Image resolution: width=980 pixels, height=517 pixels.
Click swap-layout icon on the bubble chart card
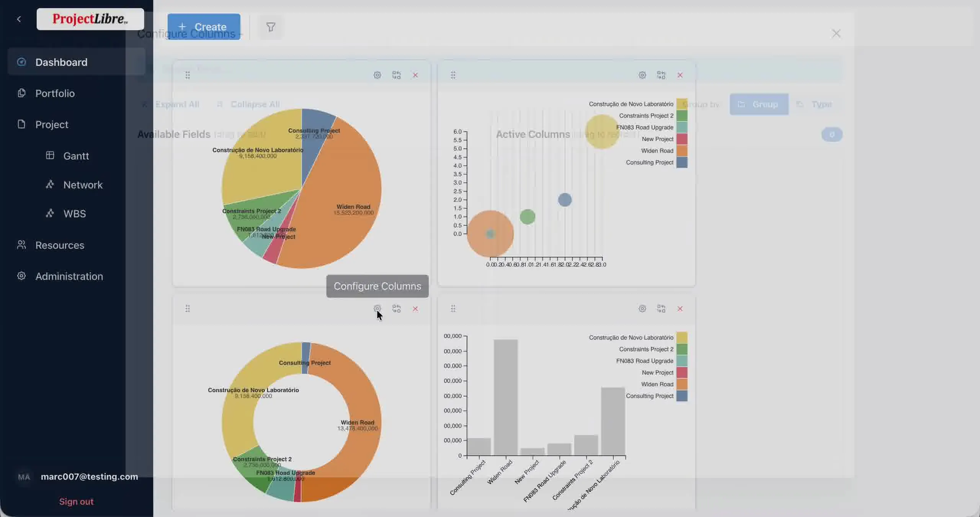661,75
